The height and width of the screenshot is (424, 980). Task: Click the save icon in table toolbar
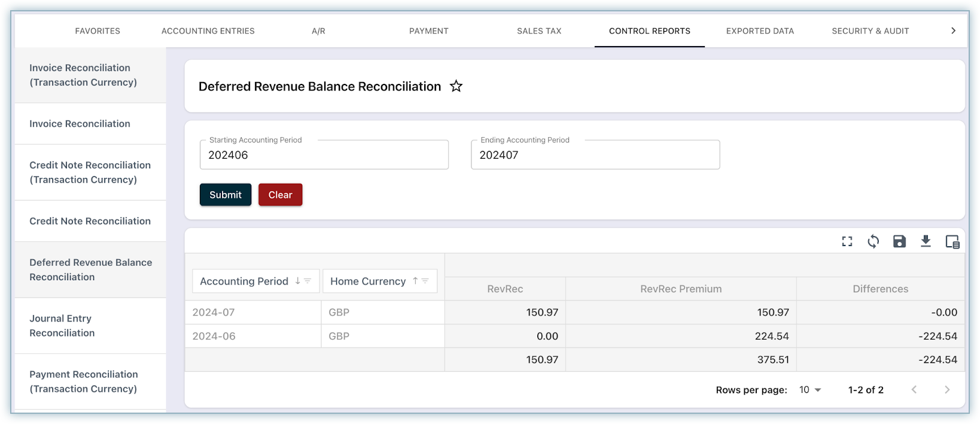[899, 241]
